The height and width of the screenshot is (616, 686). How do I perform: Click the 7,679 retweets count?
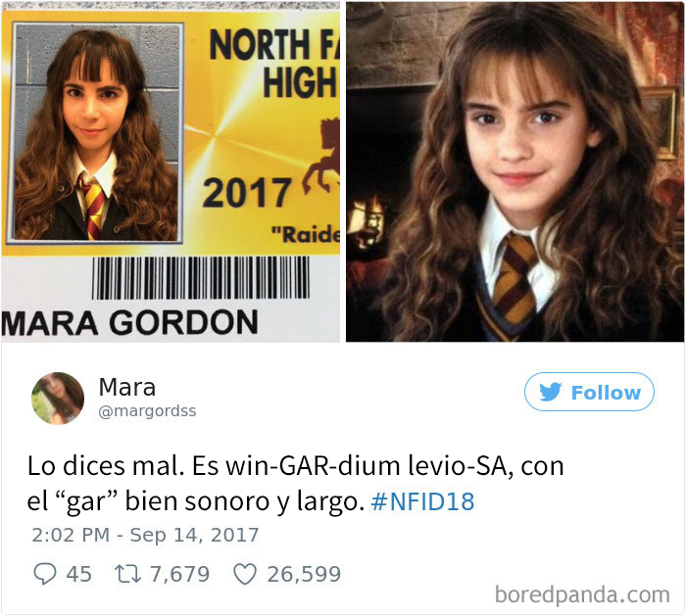click(179, 574)
